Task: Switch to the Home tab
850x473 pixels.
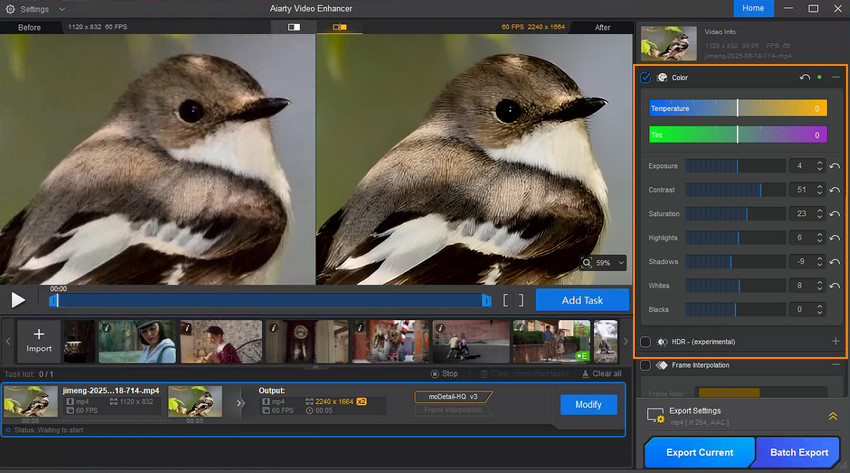Action: coord(754,8)
